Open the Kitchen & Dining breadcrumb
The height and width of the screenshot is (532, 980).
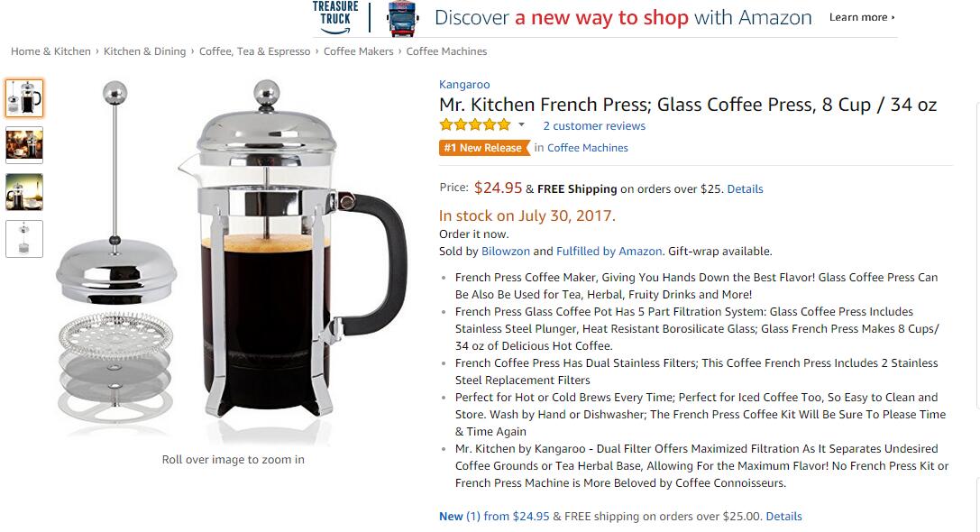(x=145, y=51)
